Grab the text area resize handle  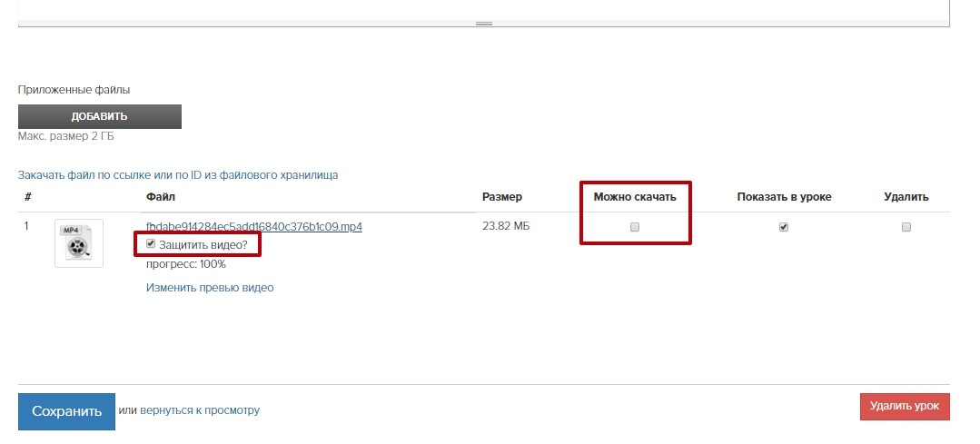(x=484, y=24)
